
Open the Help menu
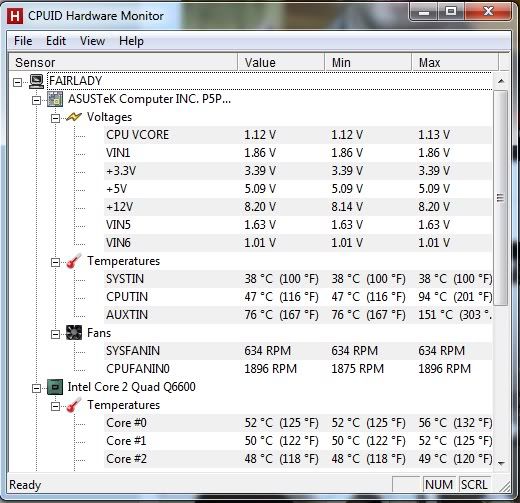coord(131,41)
